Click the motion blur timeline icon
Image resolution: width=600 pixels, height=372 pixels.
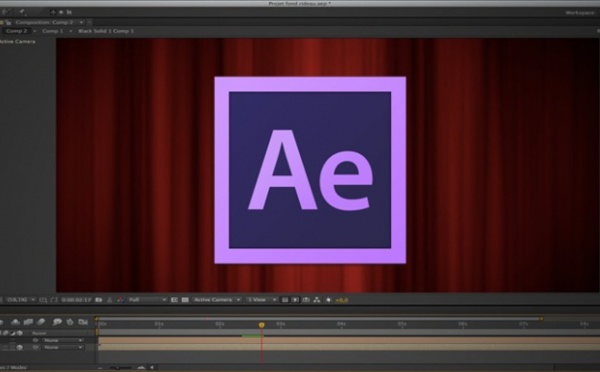click(41, 322)
